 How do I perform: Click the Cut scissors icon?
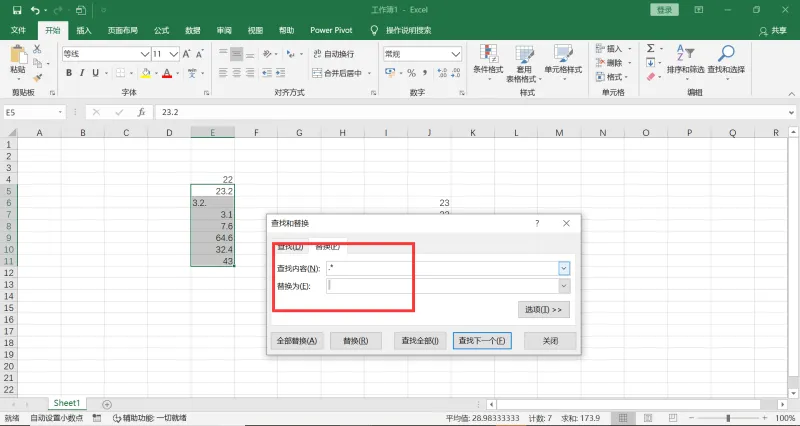[37, 49]
